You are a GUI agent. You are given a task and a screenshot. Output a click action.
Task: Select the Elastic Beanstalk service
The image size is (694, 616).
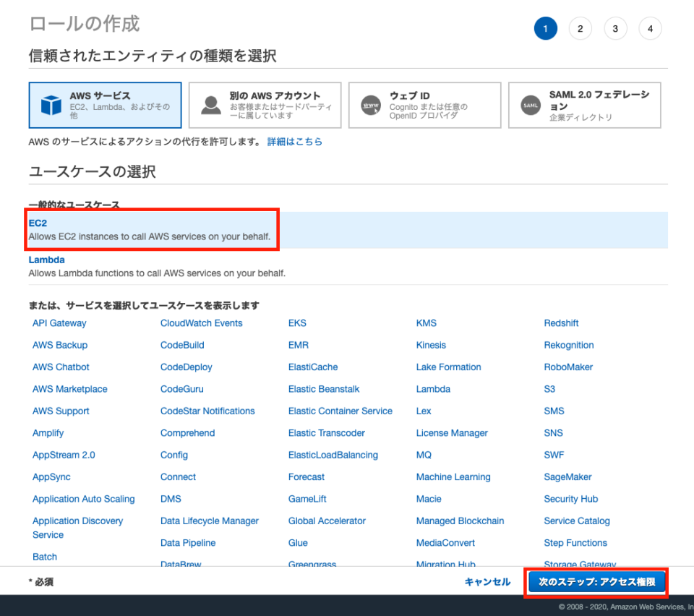tap(324, 389)
